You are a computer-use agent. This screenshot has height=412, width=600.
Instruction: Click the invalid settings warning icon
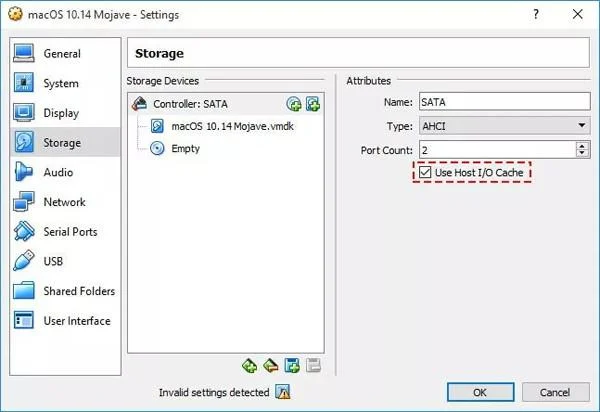coord(282,392)
